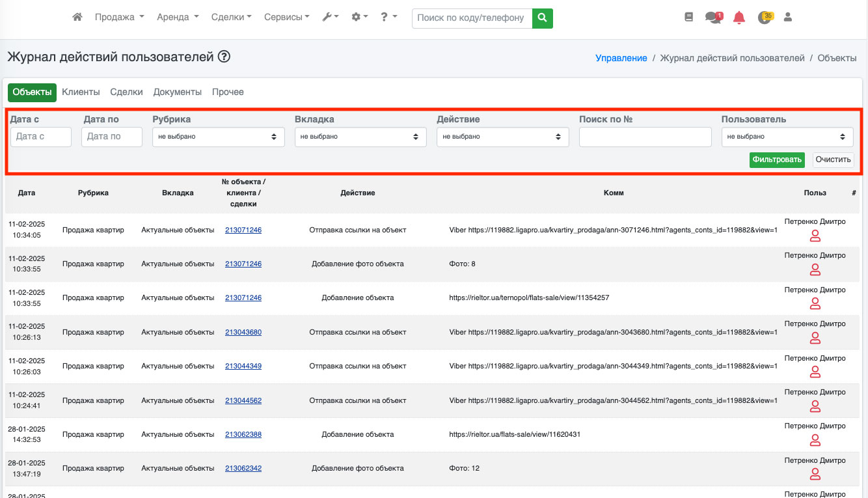This screenshot has height=498, width=868.
Task: Open object link 213043680
Action: click(x=243, y=332)
